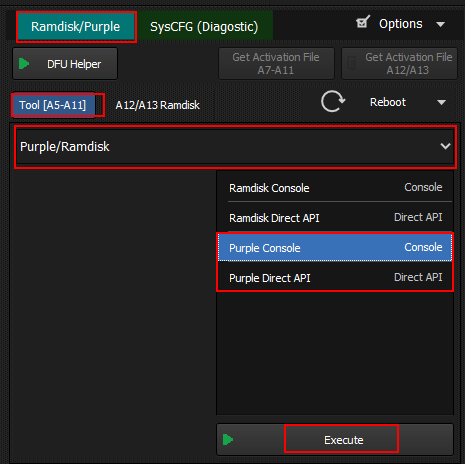Select the Tool [A5-A11] tab
Viewport: 465px width, 464px height.
pos(53,105)
